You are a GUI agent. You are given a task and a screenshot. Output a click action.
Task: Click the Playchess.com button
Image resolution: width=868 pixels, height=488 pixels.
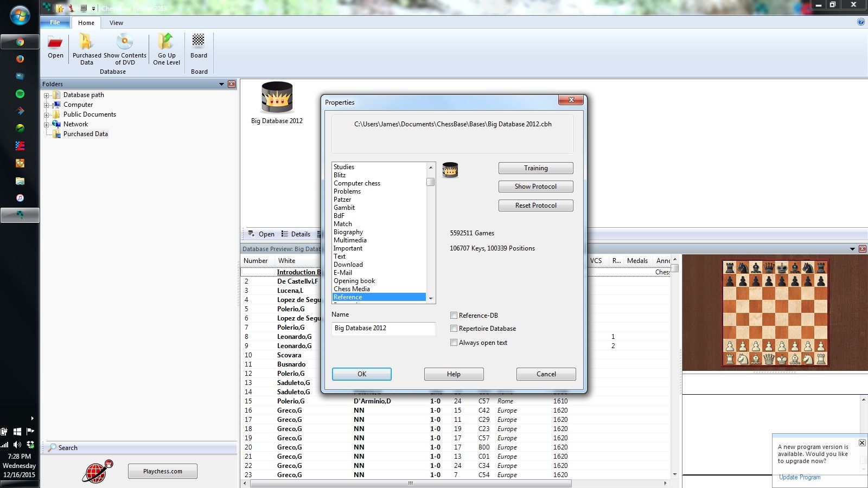163,471
